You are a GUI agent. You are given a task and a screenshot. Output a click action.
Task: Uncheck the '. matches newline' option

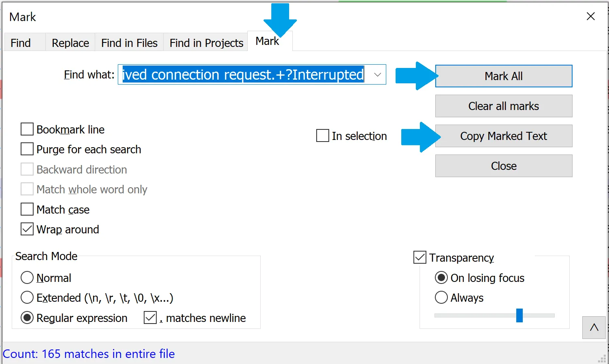click(x=150, y=318)
